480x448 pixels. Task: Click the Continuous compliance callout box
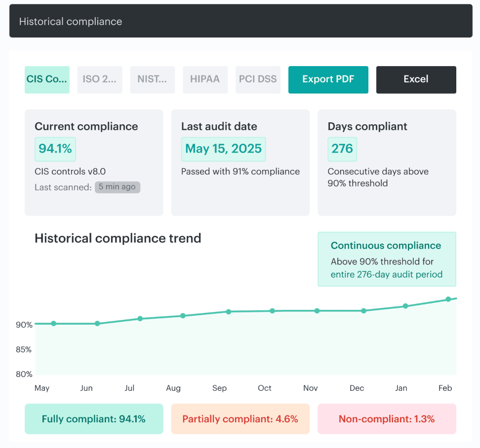(387, 259)
